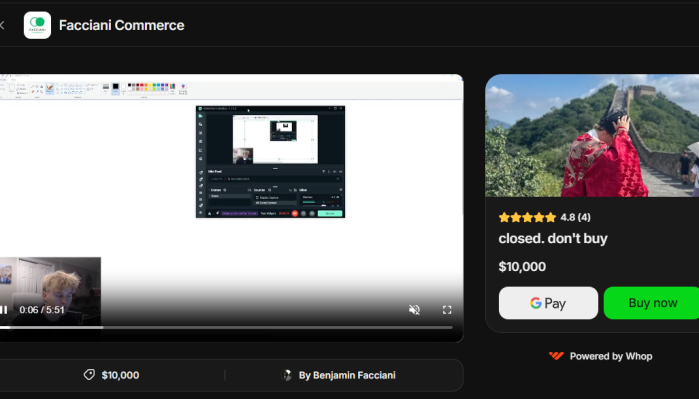Open the video in fullscreen
The height and width of the screenshot is (399, 699).
pyautogui.click(x=447, y=310)
